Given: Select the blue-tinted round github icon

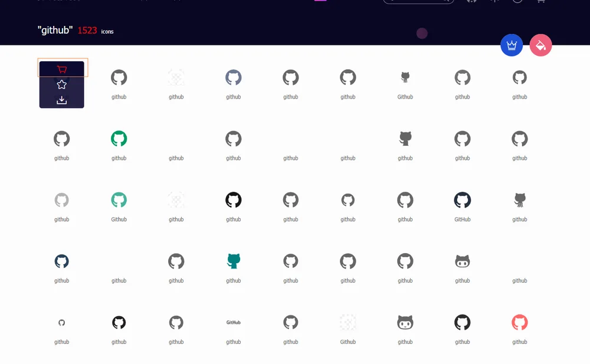Looking at the screenshot, I should [233, 77].
